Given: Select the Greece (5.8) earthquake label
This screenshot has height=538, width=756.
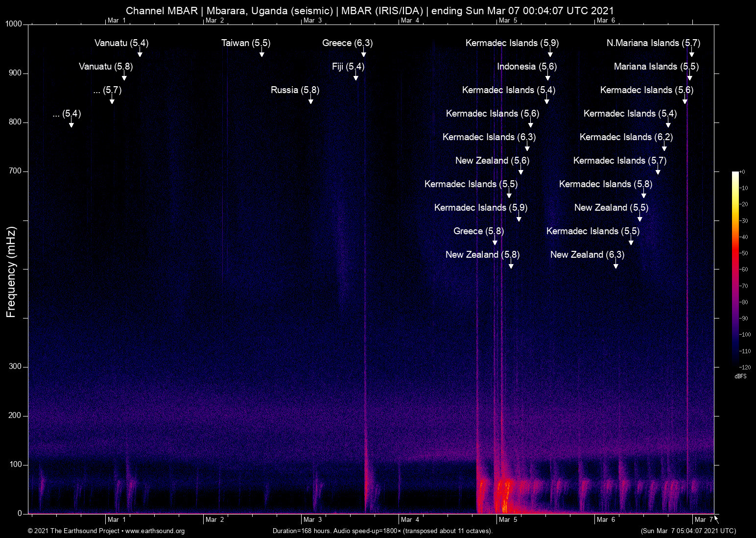Looking at the screenshot, I should (x=478, y=231).
